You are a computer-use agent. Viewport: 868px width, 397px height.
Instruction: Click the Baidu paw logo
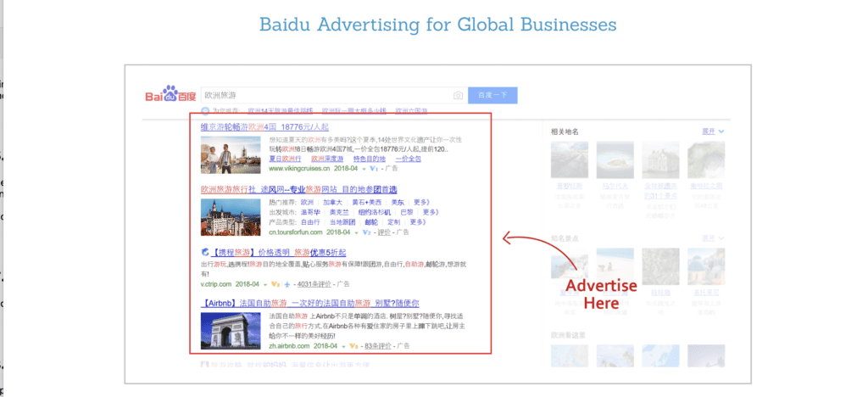[x=170, y=95]
